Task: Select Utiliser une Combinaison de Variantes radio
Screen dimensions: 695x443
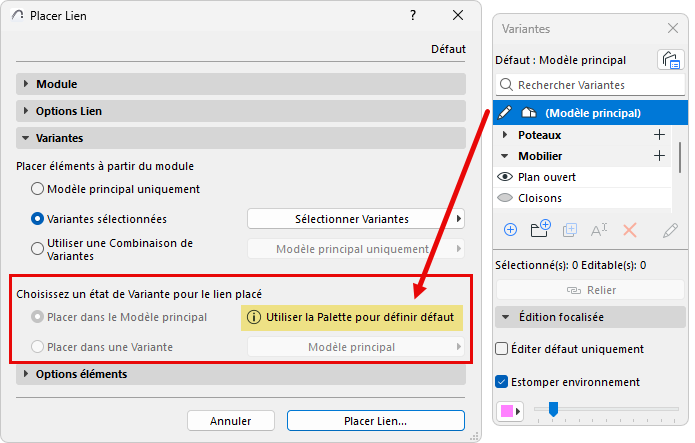Action: point(37,248)
